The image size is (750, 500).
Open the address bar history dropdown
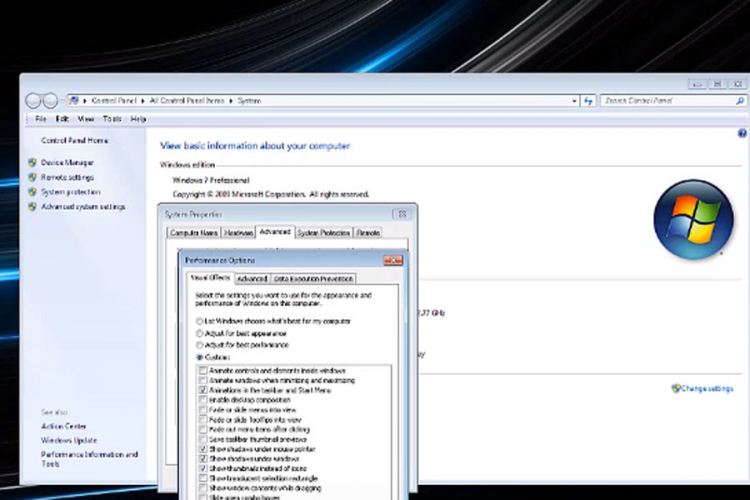574,101
